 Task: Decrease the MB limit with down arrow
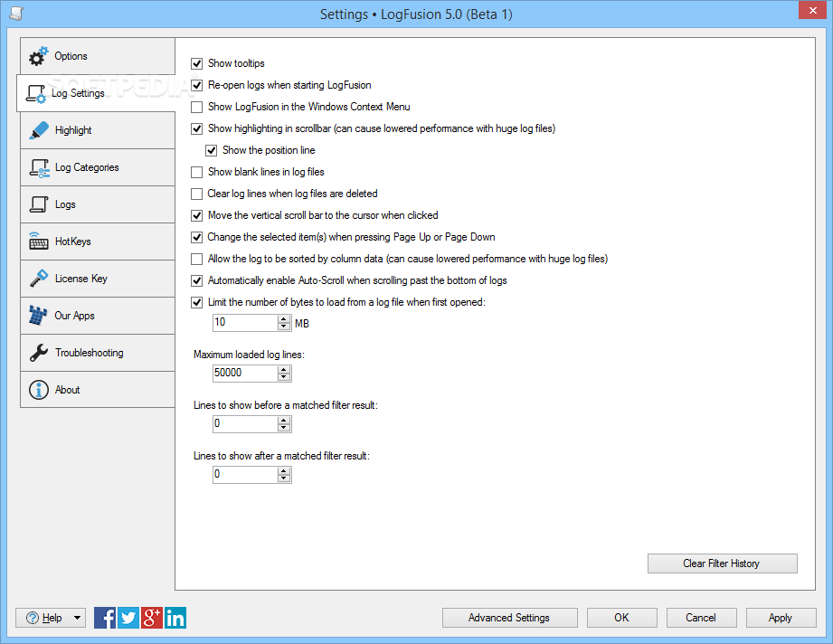[284, 327]
